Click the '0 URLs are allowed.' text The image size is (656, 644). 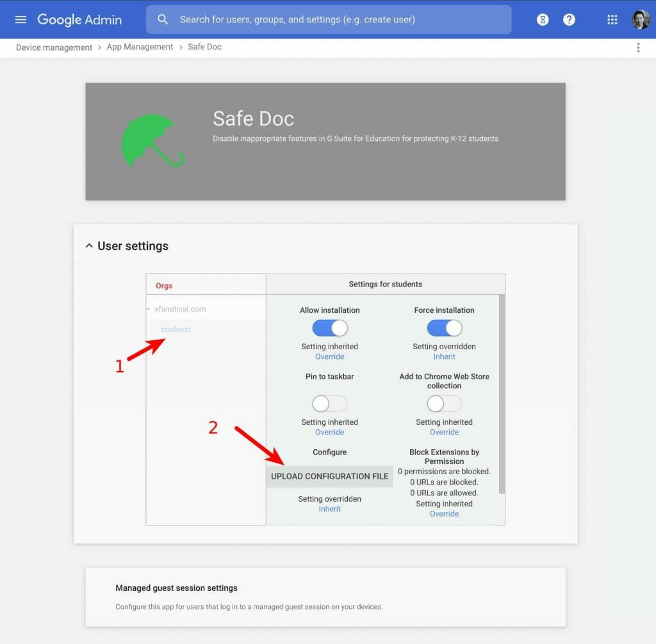[x=445, y=493]
